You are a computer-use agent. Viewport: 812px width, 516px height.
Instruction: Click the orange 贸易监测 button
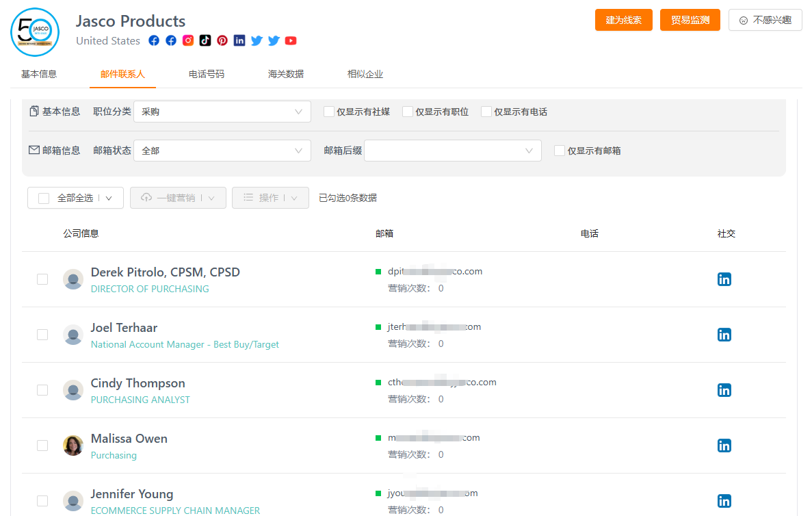pyautogui.click(x=690, y=21)
